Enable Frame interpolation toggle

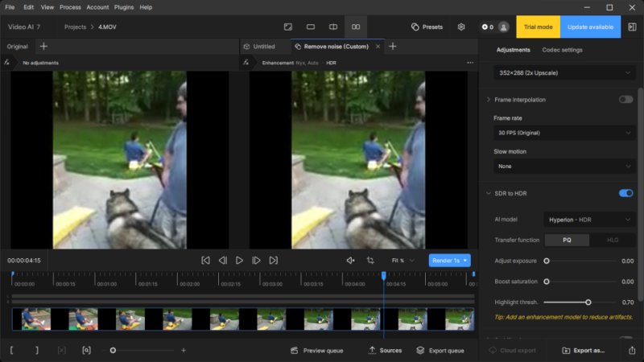point(625,100)
